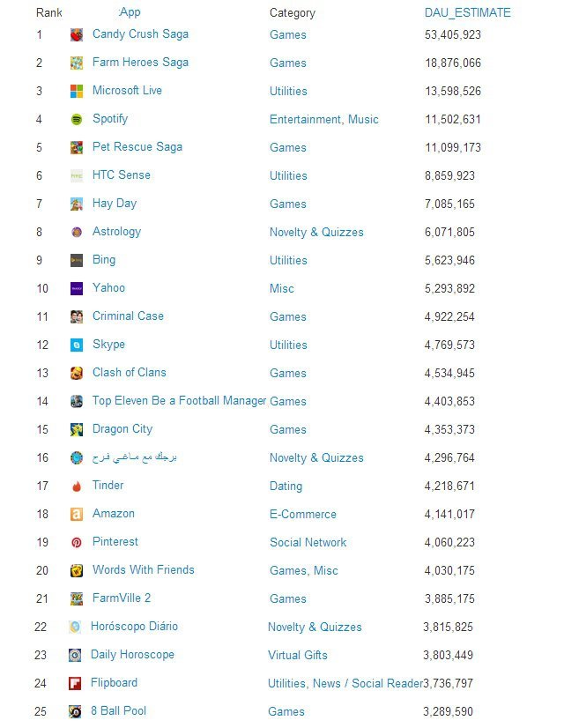Click the blue Skype icon
The image size is (564, 728).
coord(77,345)
